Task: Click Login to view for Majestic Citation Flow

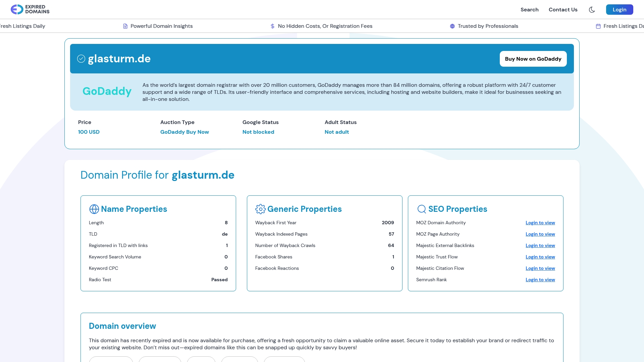Action: tap(540, 268)
